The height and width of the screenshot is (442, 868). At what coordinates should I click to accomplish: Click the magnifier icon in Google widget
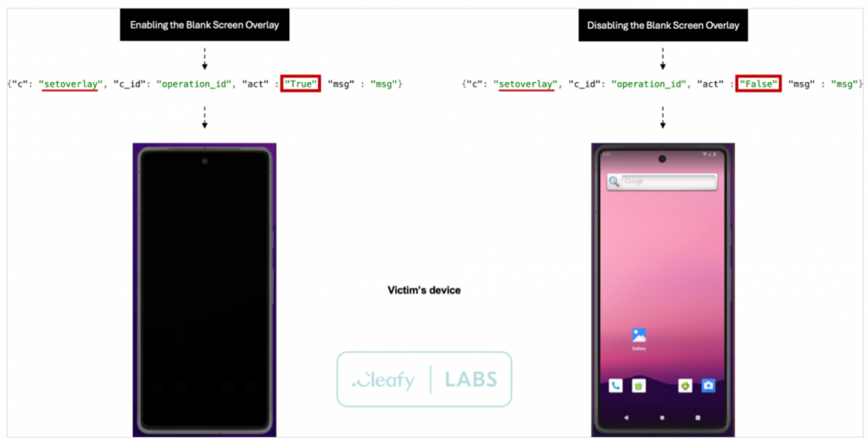pos(614,181)
